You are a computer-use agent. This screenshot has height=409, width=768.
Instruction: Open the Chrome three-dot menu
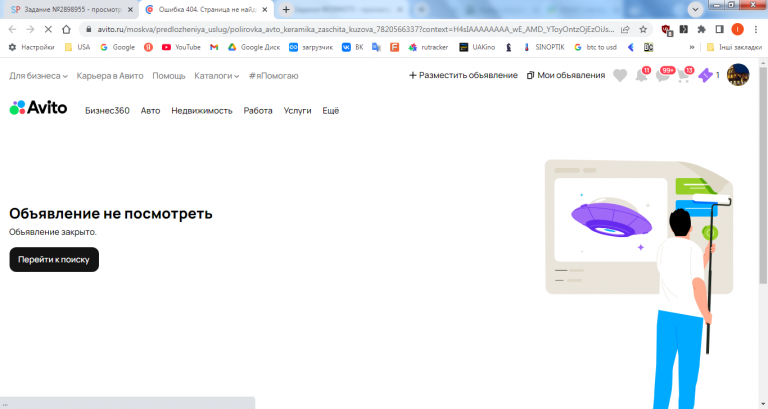point(756,29)
